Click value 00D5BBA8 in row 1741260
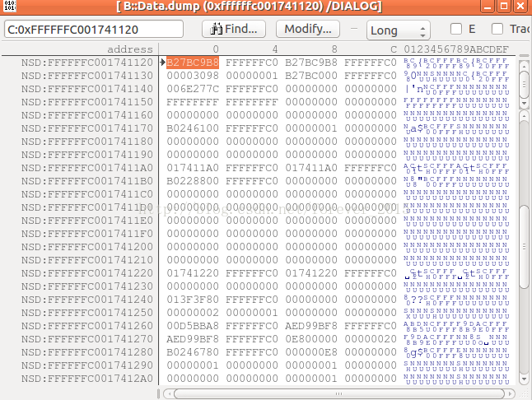Image resolution: width=532 pixels, height=400 pixels. [x=193, y=326]
